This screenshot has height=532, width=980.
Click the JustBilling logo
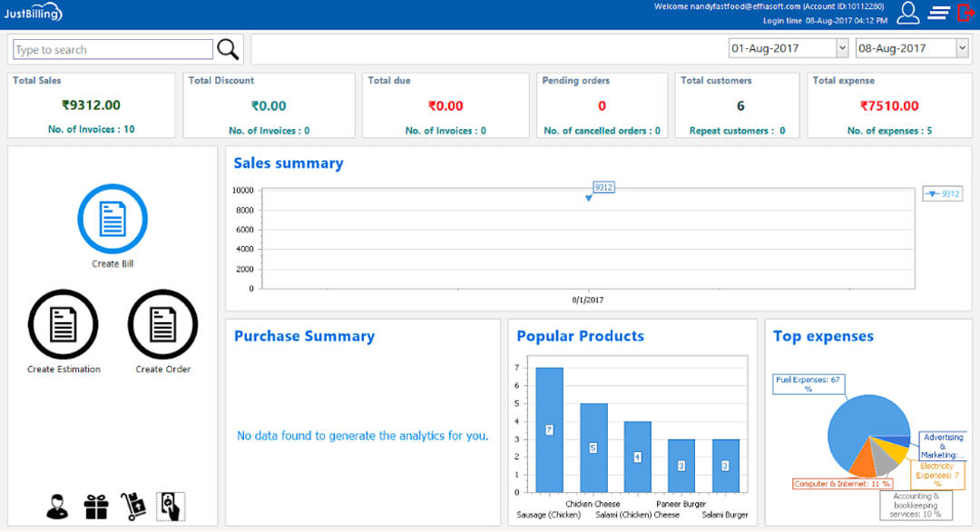[x=34, y=12]
